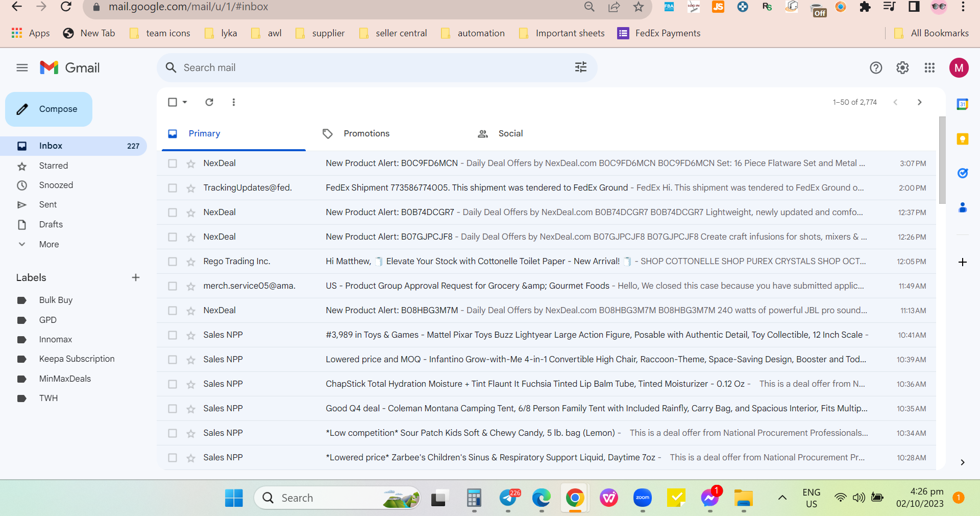Go to next page of emails
Screen dimensions: 980x516
coord(920,102)
